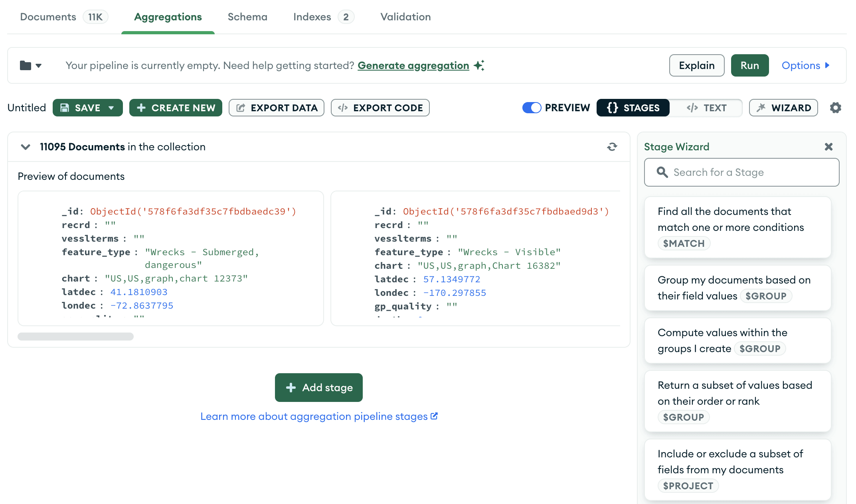The image size is (856, 504).
Task: Click the search magnifier in Stage Wizard
Action: (662, 172)
